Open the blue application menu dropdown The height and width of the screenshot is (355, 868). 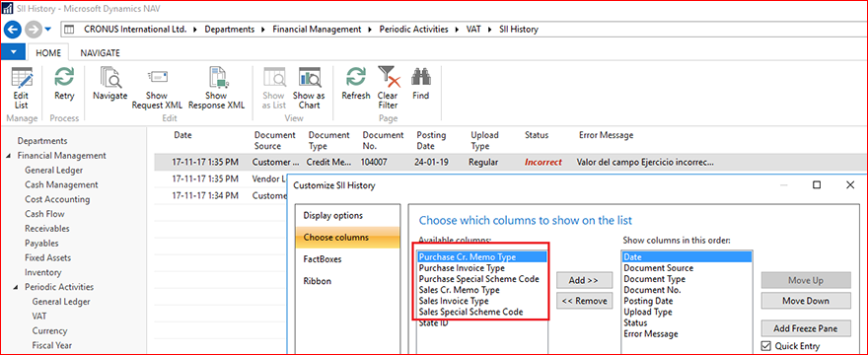tap(13, 52)
